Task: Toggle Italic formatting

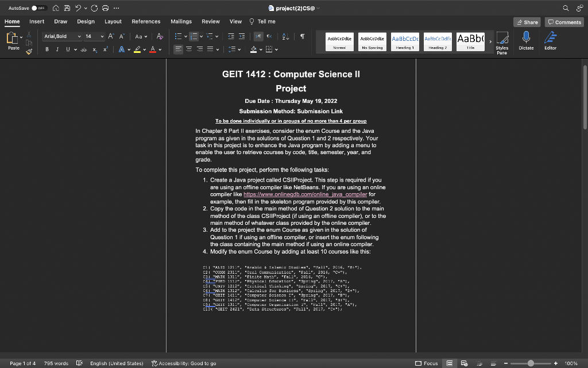Action: (x=57, y=49)
